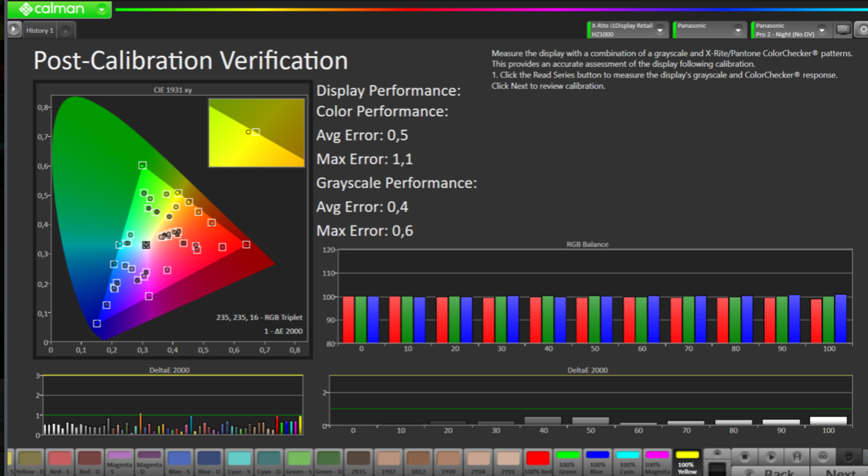Select the 100% Green patch
Screen dimensions: 868x476
pos(568,461)
